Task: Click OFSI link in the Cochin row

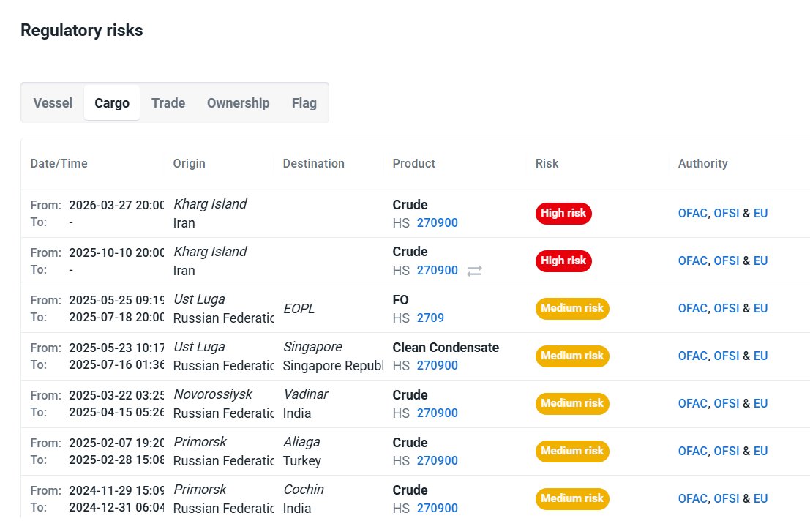Action: (x=727, y=498)
